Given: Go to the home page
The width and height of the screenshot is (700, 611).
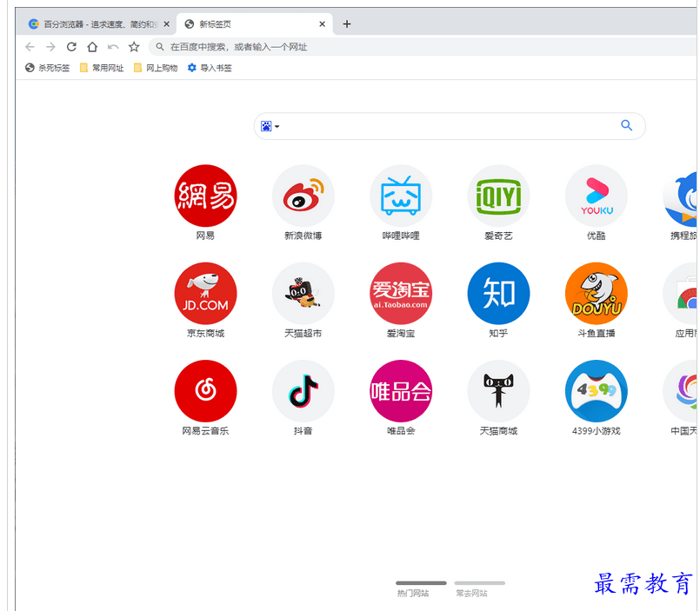Looking at the screenshot, I should pos(92,47).
